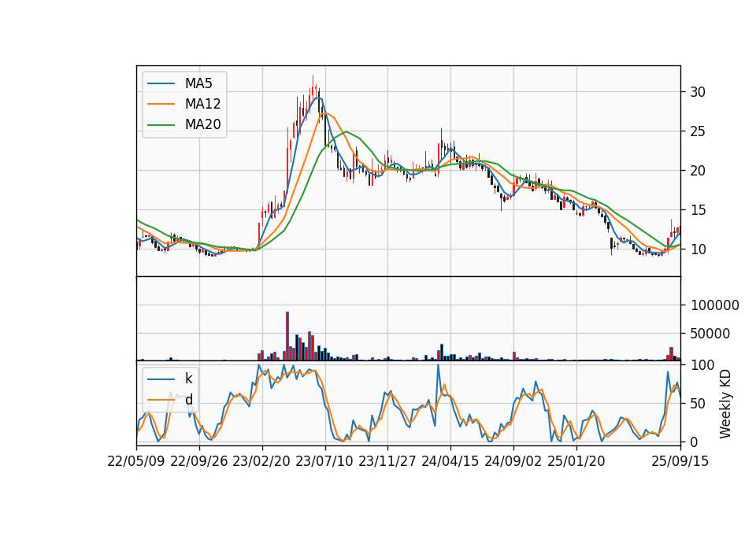Click the price axis tick 15
Screen dimensions: 756x543
click(698, 210)
